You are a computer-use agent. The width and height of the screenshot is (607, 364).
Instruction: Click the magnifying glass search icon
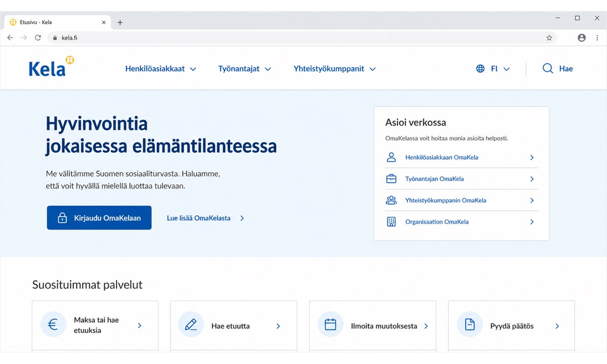[x=548, y=69]
